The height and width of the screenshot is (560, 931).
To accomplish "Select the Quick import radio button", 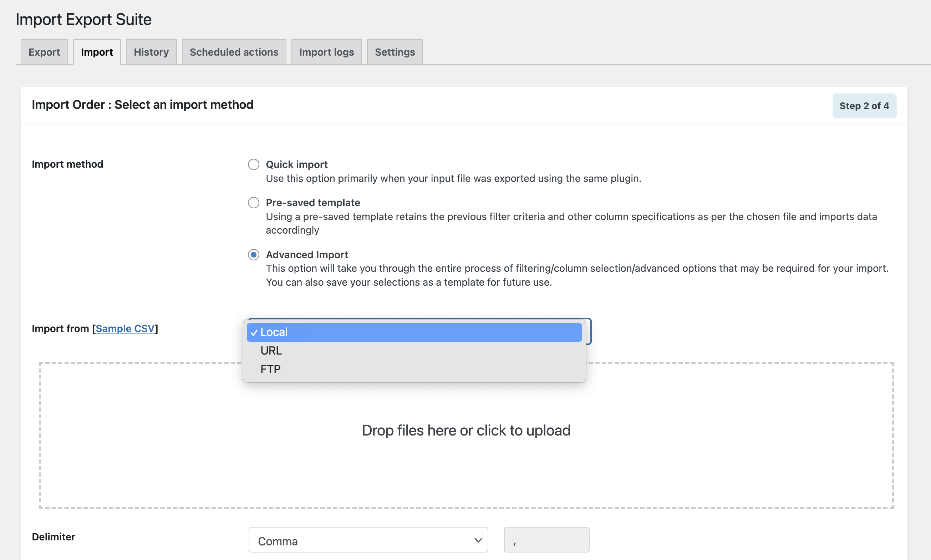I will click(x=253, y=164).
